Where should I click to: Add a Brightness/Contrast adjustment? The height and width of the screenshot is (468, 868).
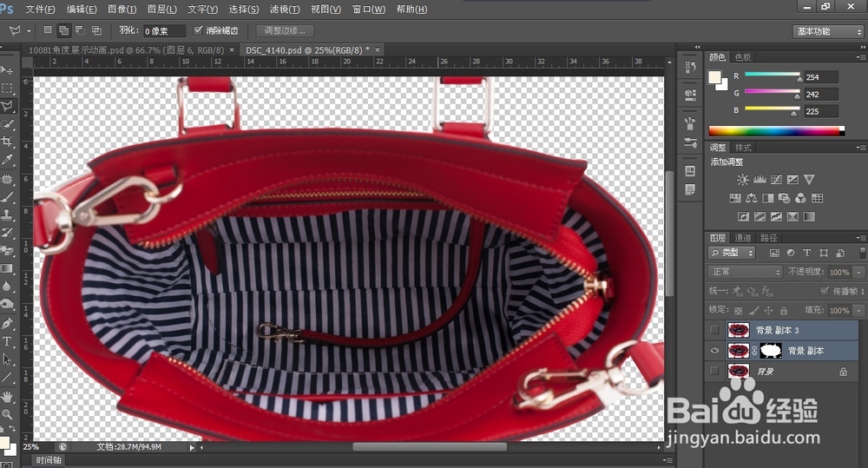click(x=742, y=180)
